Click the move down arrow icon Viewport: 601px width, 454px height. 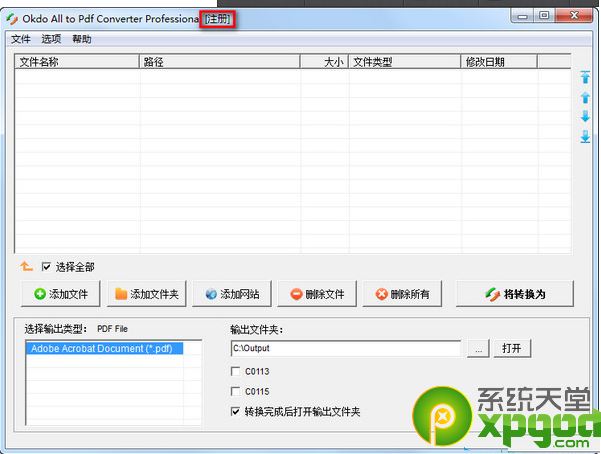pos(585,117)
